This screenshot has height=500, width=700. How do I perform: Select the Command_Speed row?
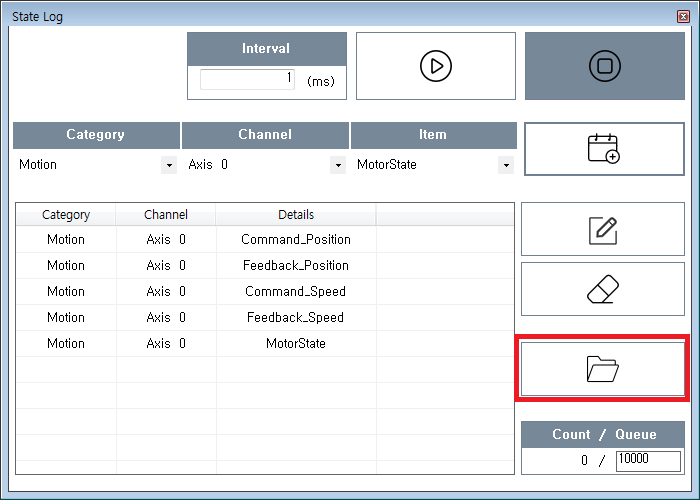point(295,292)
